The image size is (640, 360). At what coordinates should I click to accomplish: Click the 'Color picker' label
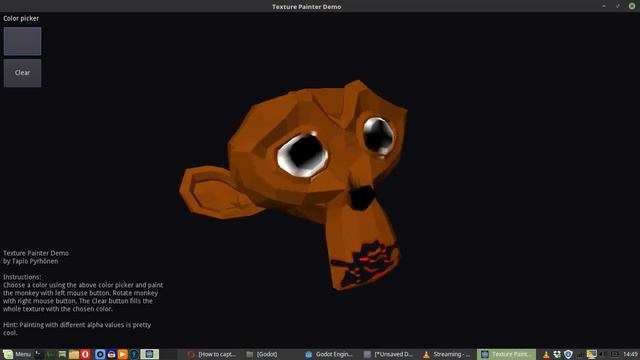coord(21,18)
